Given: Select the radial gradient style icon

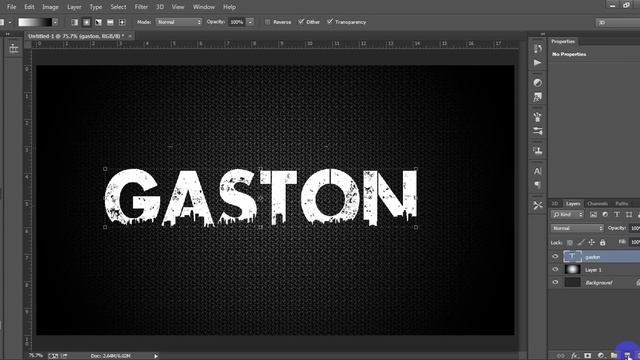Looking at the screenshot, I should (87, 22).
